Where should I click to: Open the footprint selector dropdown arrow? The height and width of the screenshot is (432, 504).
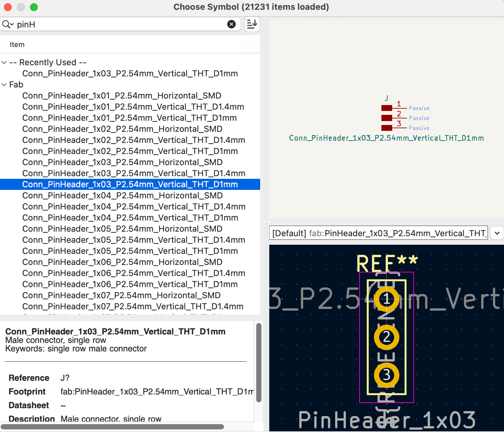point(497,233)
